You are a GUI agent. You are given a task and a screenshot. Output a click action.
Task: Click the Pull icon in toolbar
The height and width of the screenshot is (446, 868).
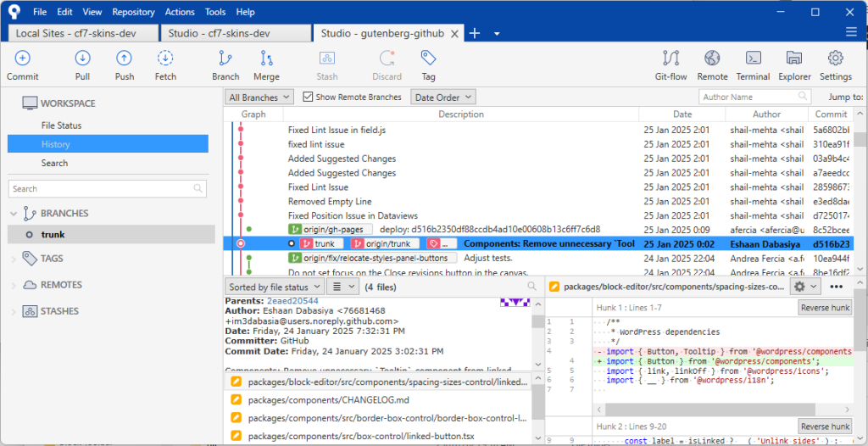(x=82, y=59)
